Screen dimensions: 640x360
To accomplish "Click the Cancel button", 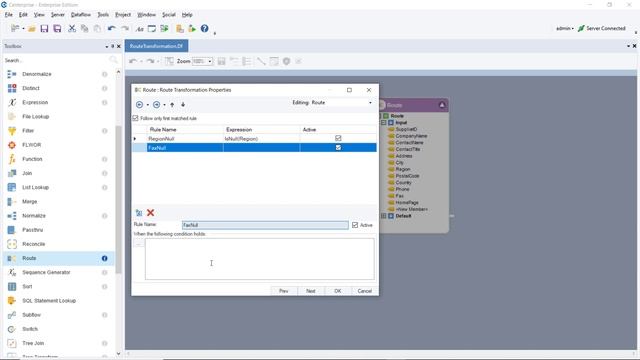I will pos(364,291).
